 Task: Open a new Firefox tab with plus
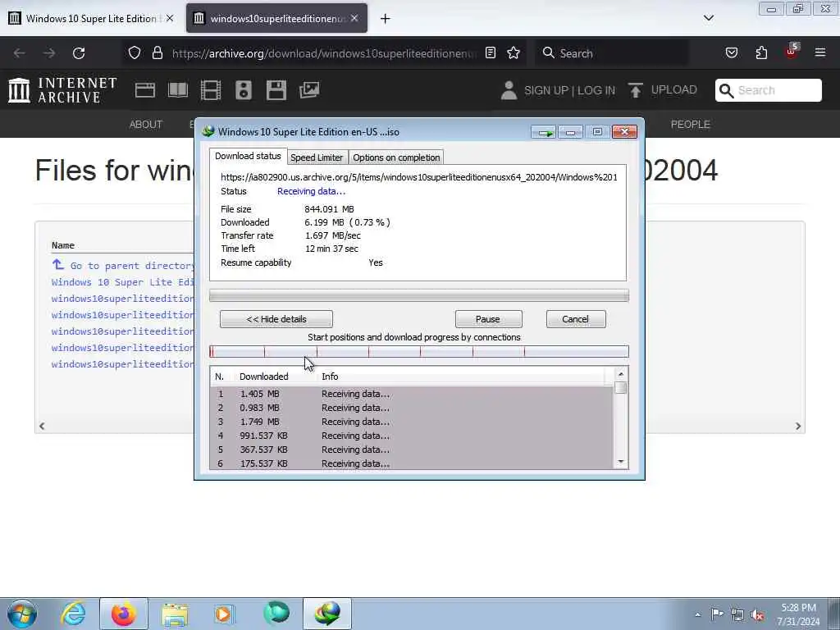coord(386,19)
